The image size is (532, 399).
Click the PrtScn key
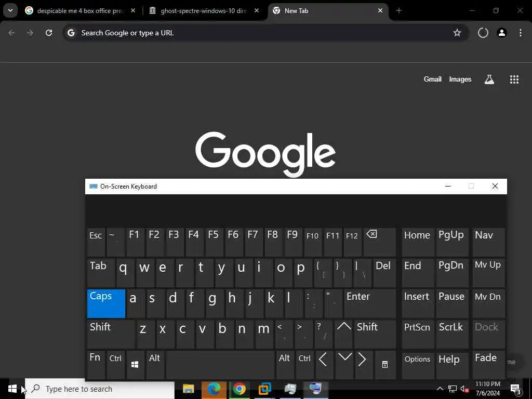coord(418,334)
